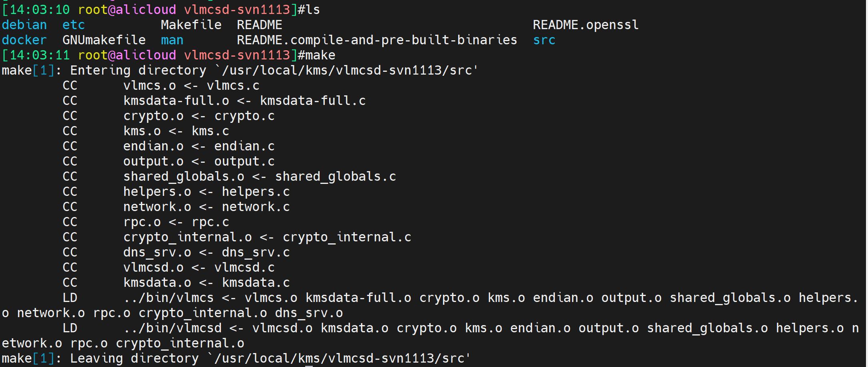Viewport: 868px width, 367px height.
Task: Click the GNUmakefile file name
Action: point(104,40)
